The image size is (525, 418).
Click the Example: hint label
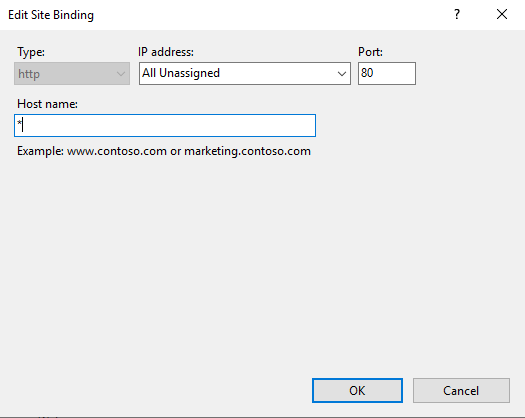(40, 151)
